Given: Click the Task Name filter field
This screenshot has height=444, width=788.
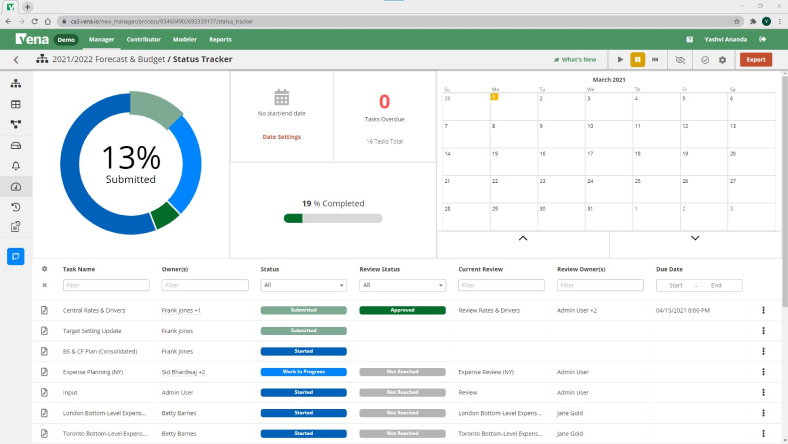Looking at the screenshot, I should click(106, 285).
